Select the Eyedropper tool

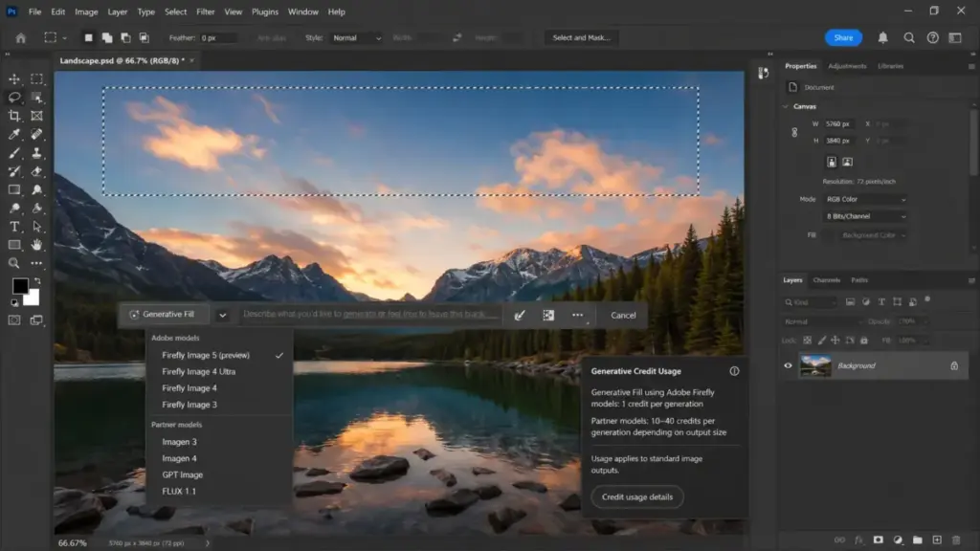tap(13, 134)
